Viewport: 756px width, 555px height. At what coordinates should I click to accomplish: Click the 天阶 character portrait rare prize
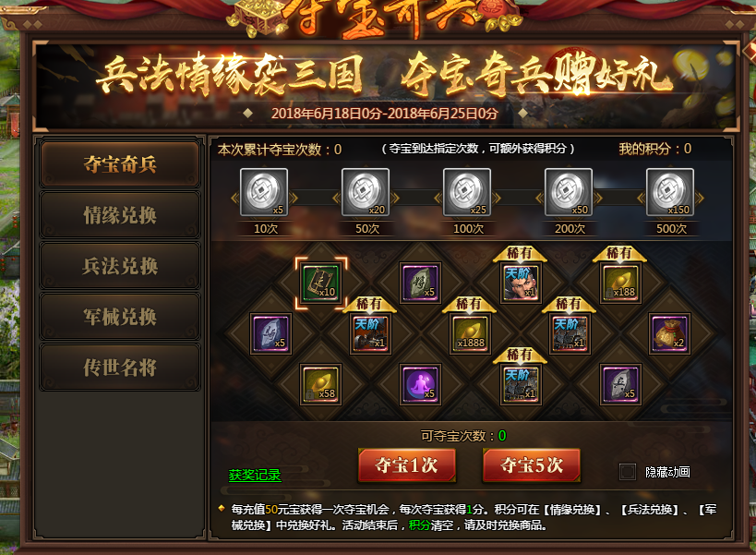coord(521,283)
